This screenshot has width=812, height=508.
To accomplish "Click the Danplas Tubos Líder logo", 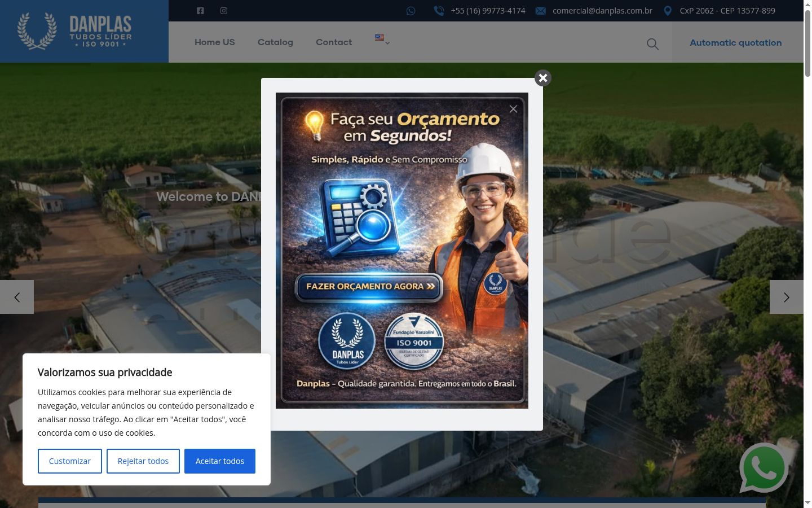I will [74, 31].
